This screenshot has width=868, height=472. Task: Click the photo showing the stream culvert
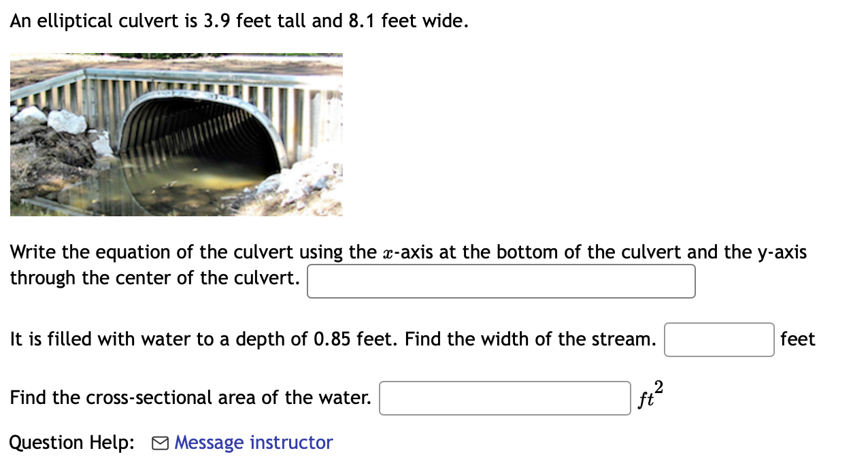click(x=176, y=134)
